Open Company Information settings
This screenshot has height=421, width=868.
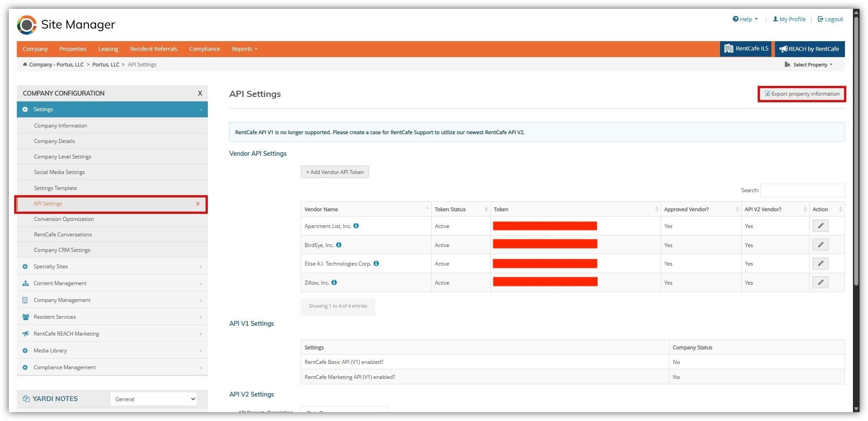coord(112,126)
